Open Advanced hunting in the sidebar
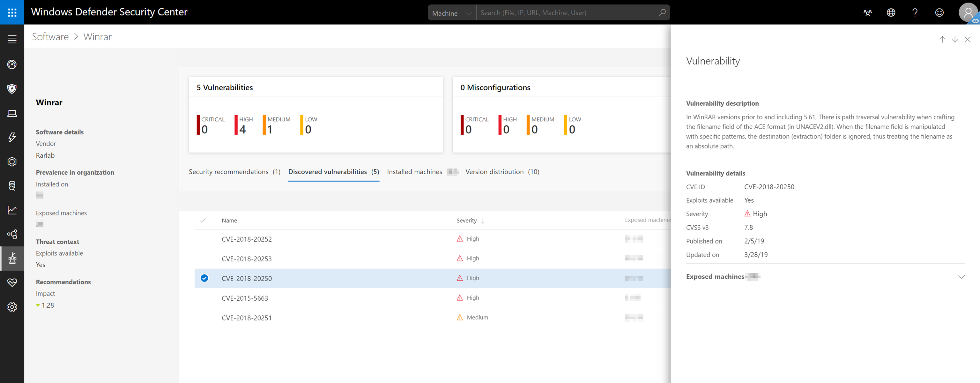The height and width of the screenshot is (383, 980). click(x=12, y=186)
